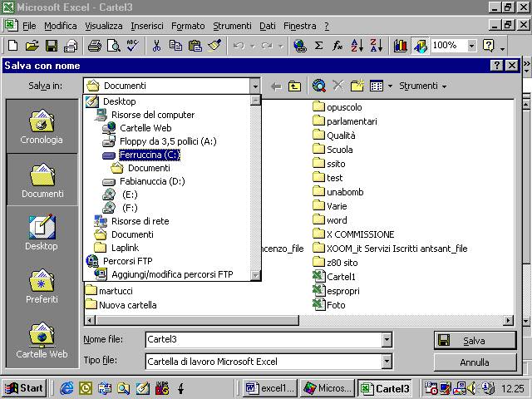Image resolution: width=532 pixels, height=399 pixels.
Task: Click the Insert Hyperlink globe icon
Action: click(300, 45)
